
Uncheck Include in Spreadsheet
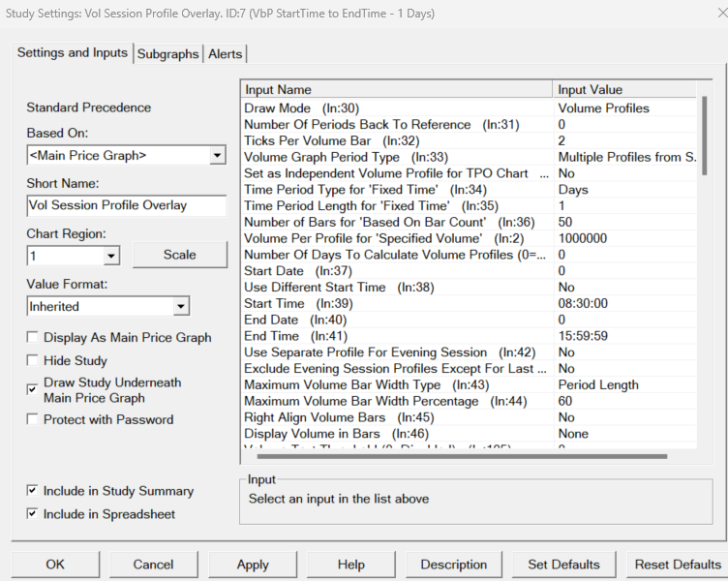(x=34, y=515)
